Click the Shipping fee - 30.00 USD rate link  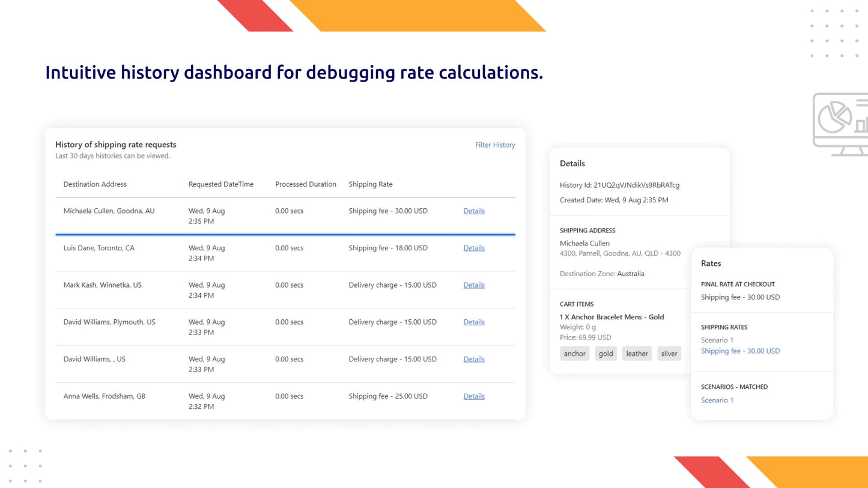740,351
